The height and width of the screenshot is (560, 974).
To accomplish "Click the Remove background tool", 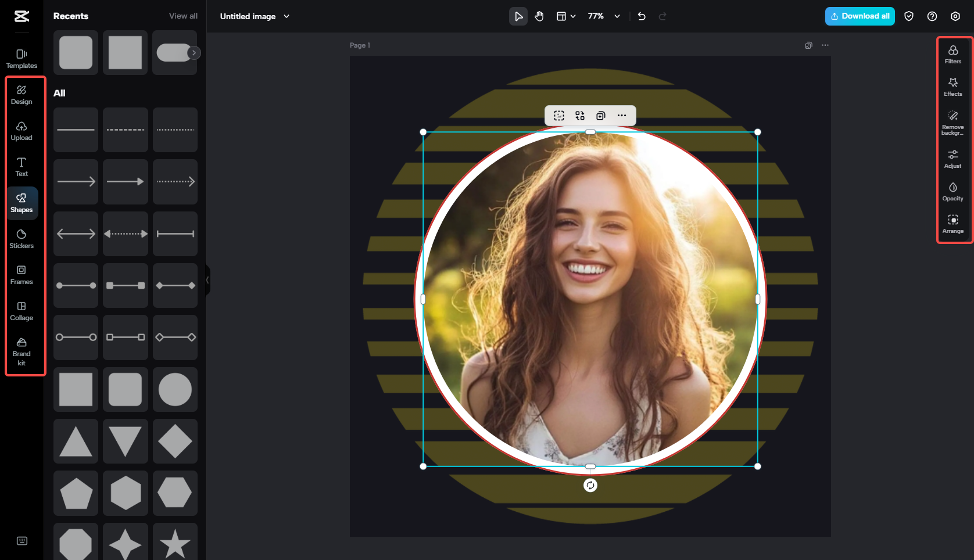I will point(952,120).
